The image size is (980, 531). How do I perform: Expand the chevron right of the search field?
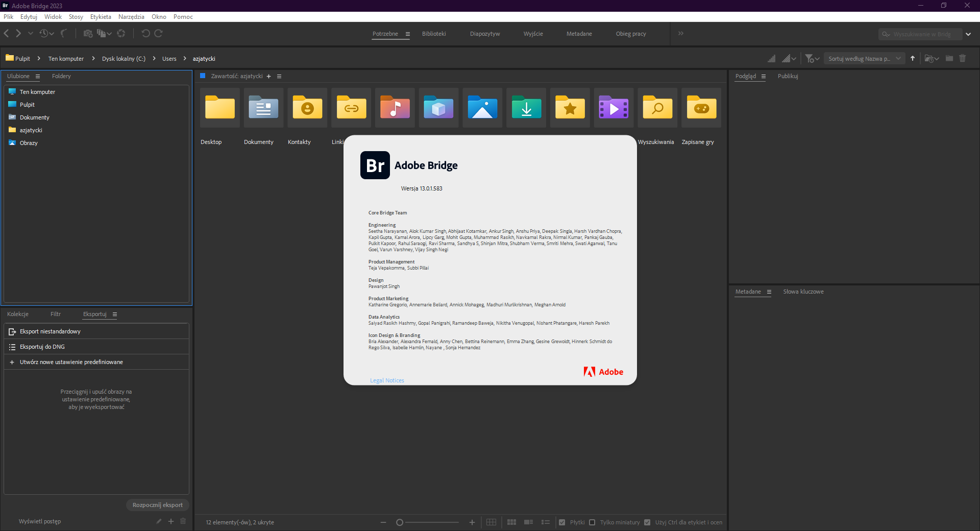click(968, 34)
